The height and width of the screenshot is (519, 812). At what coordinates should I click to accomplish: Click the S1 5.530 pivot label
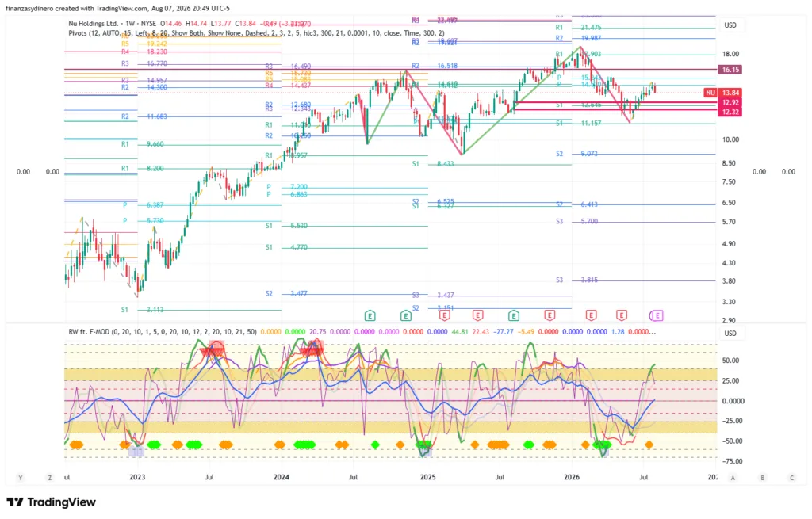coord(286,226)
